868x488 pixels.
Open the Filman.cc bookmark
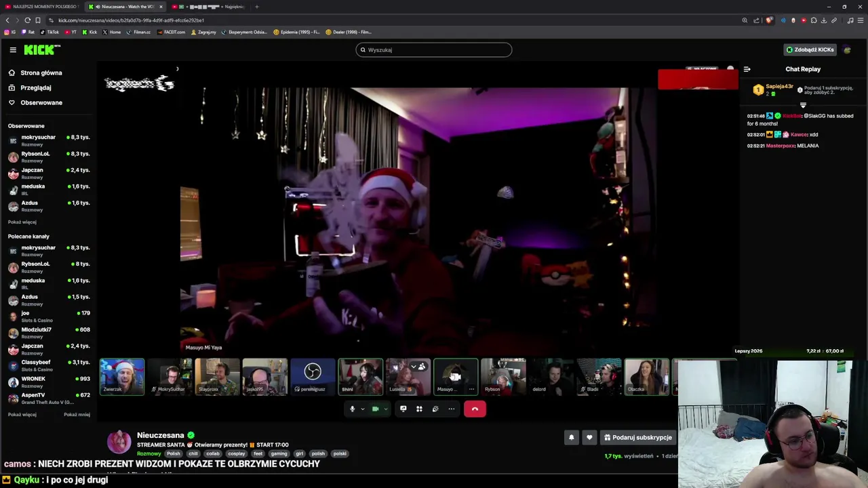(x=138, y=32)
